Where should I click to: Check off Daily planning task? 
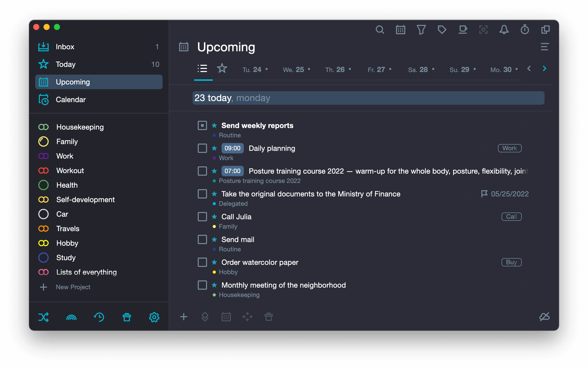click(202, 148)
